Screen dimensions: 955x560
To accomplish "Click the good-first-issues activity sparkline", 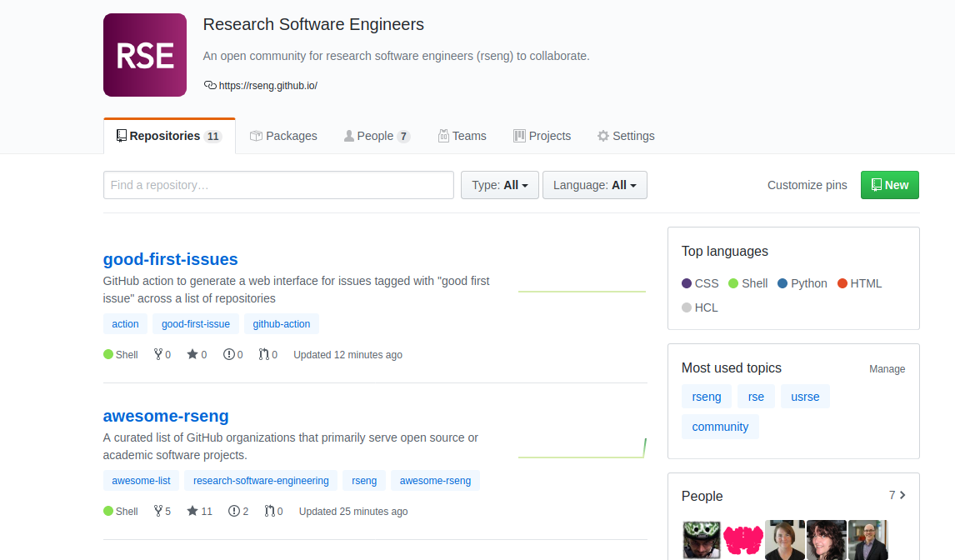I will [x=582, y=292].
